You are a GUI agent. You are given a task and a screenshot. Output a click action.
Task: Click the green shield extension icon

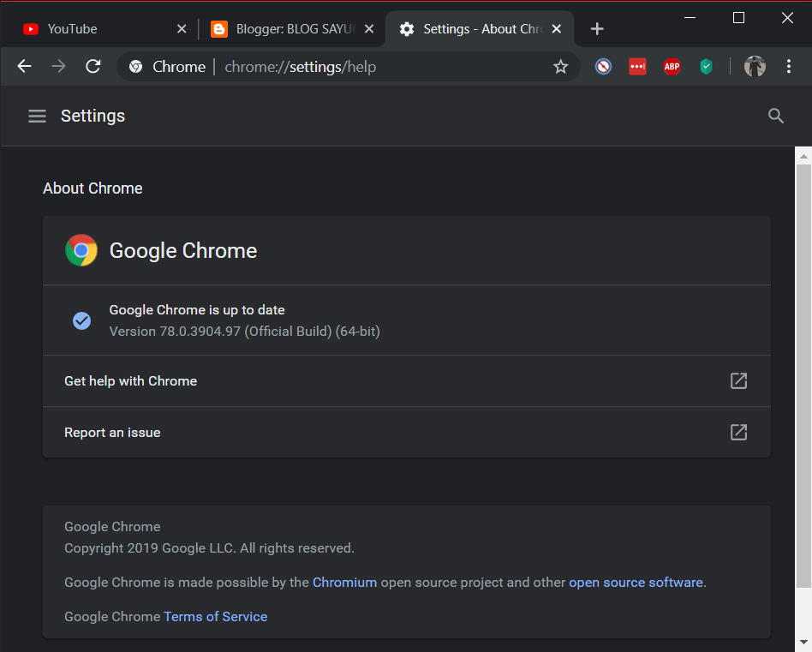click(706, 67)
